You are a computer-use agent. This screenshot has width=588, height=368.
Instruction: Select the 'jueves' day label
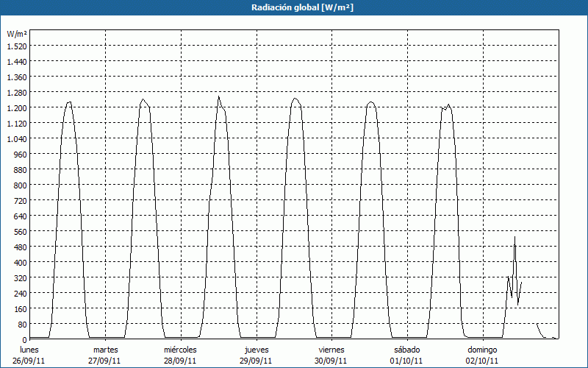[x=257, y=350]
